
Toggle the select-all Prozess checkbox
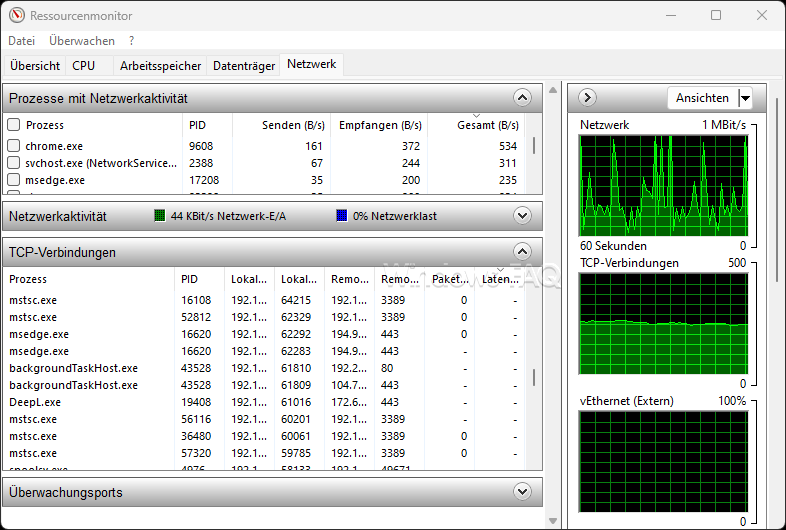point(14,124)
